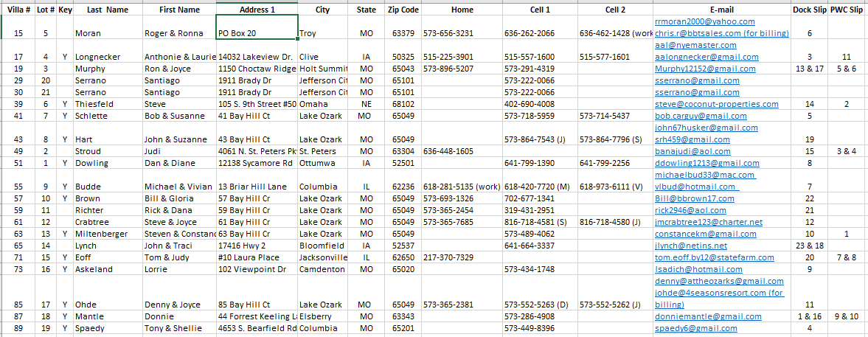Select zip code cell 63379
Viewport: 868px width, 337px height.
coord(403,28)
